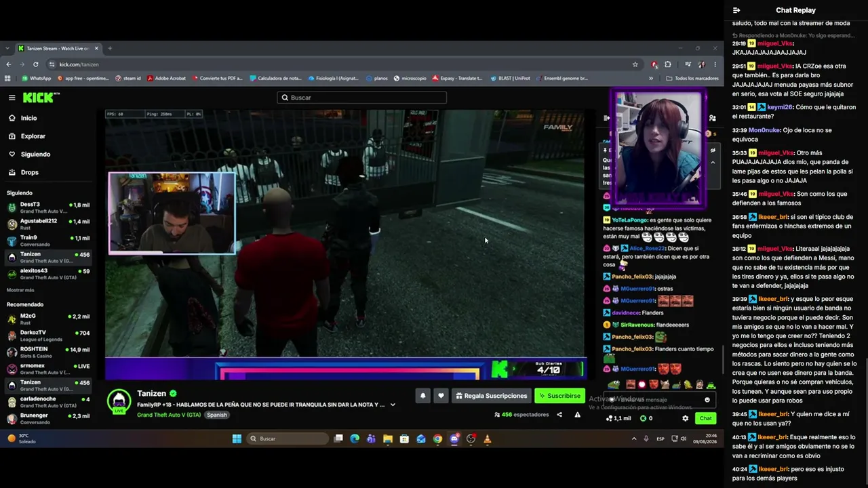Expand the stream title chevron

[x=392, y=405]
